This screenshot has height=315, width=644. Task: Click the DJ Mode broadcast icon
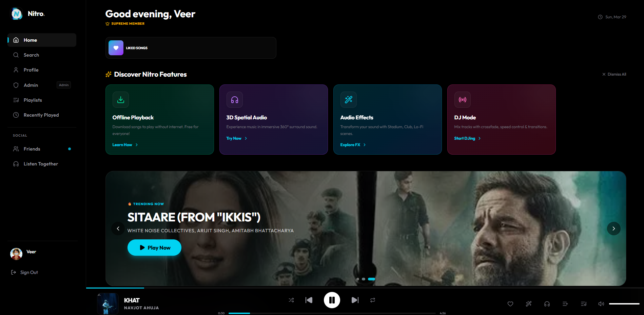[x=463, y=100]
